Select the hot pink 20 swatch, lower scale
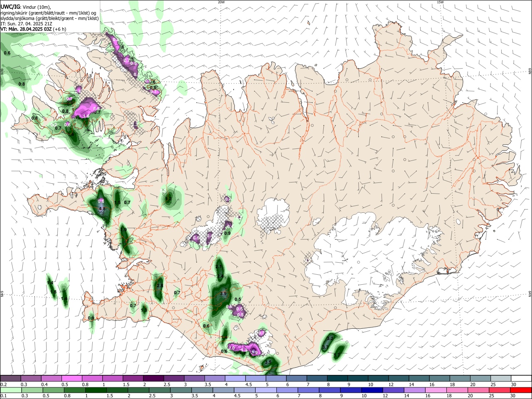The height and width of the screenshot is (399, 532). tap(478, 390)
